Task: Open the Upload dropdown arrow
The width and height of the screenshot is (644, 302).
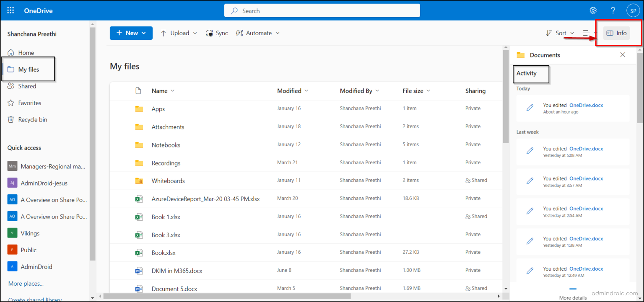Action: click(195, 33)
